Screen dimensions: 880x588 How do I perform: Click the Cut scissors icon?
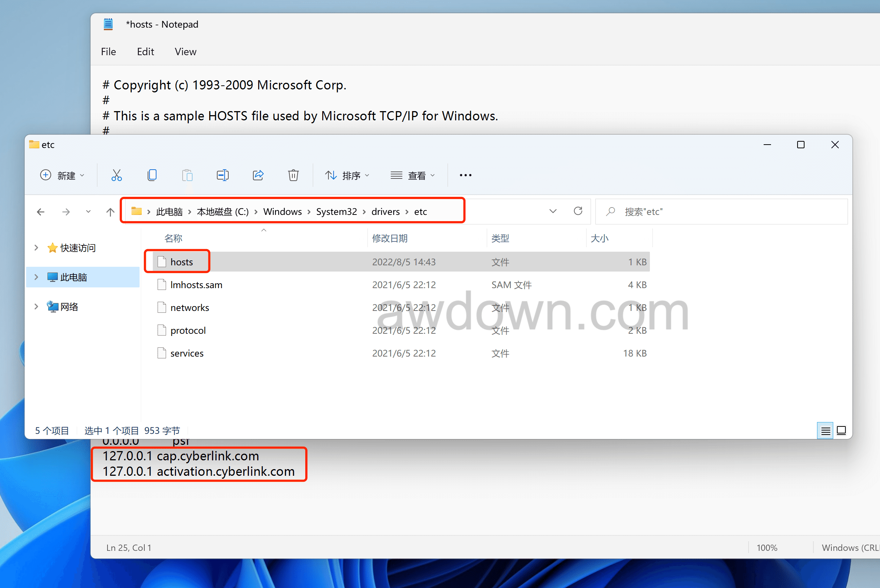(x=116, y=175)
